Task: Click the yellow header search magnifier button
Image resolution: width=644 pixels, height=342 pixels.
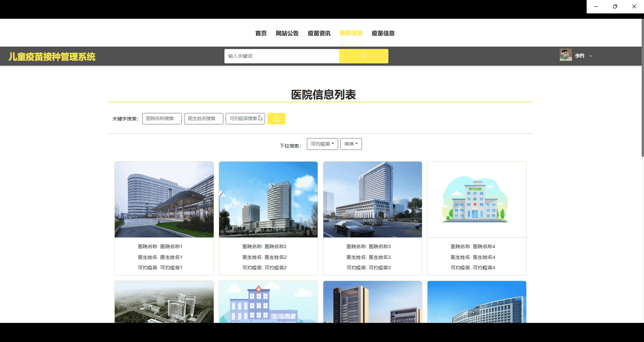Action: pyautogui.click(x=364, y=56)
